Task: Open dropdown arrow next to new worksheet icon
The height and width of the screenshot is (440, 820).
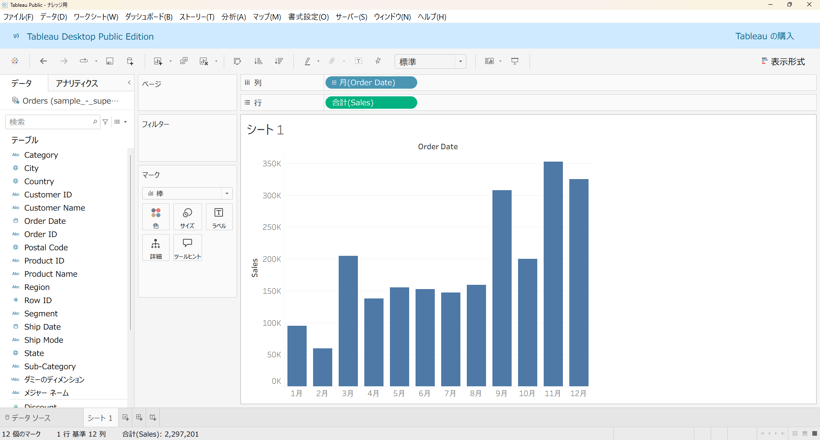Action: (170, 61)
